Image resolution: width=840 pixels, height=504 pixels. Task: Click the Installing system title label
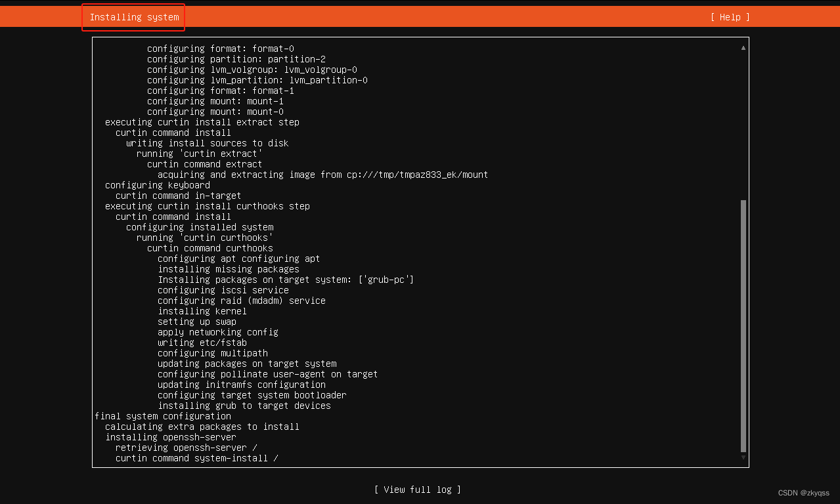133,17
